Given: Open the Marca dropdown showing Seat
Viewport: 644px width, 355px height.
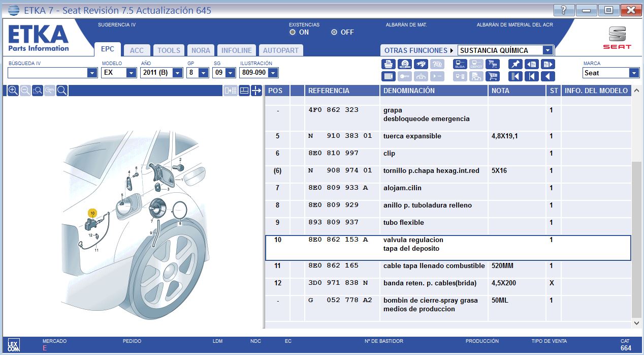Looking at the screenshot, I should point(634,73).
